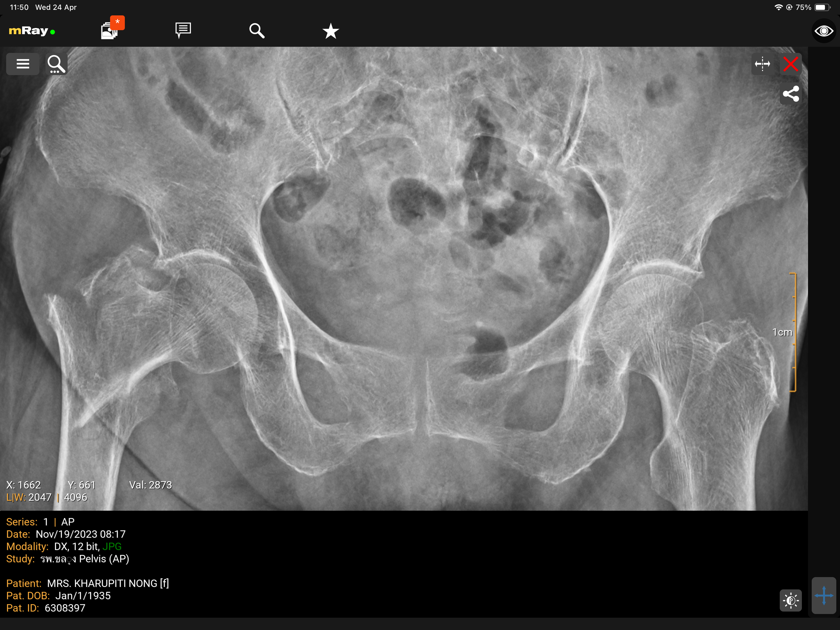Tap the battery percentage indicator
Screen dimensions: 840x630
(803, 7)
